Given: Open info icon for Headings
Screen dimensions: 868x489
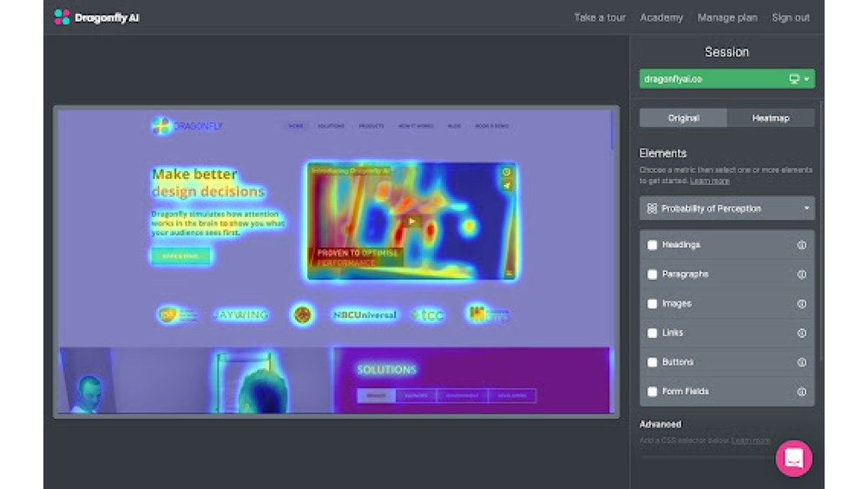Looking at the screenshot, I should pos(801,245).
